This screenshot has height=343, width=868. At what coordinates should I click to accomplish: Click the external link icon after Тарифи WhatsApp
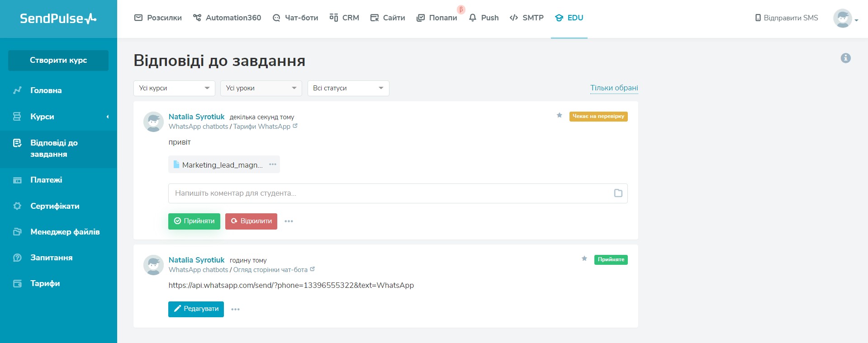pyautogui.click(x=295, y=126)
